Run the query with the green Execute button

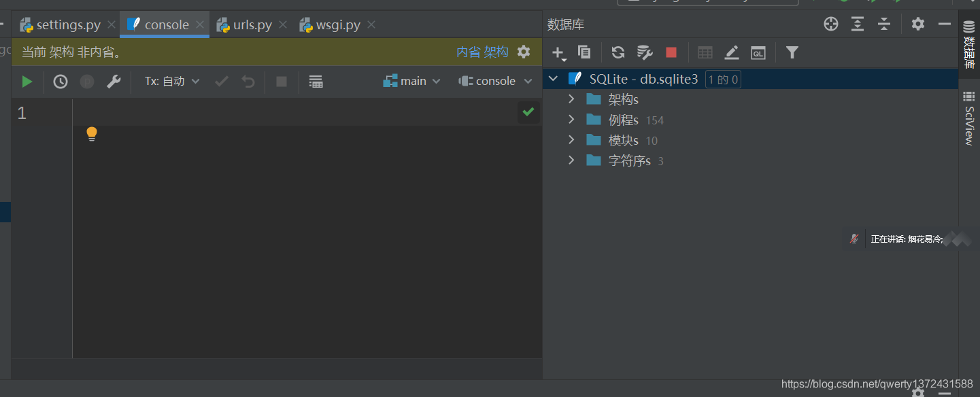pos(27,82)
